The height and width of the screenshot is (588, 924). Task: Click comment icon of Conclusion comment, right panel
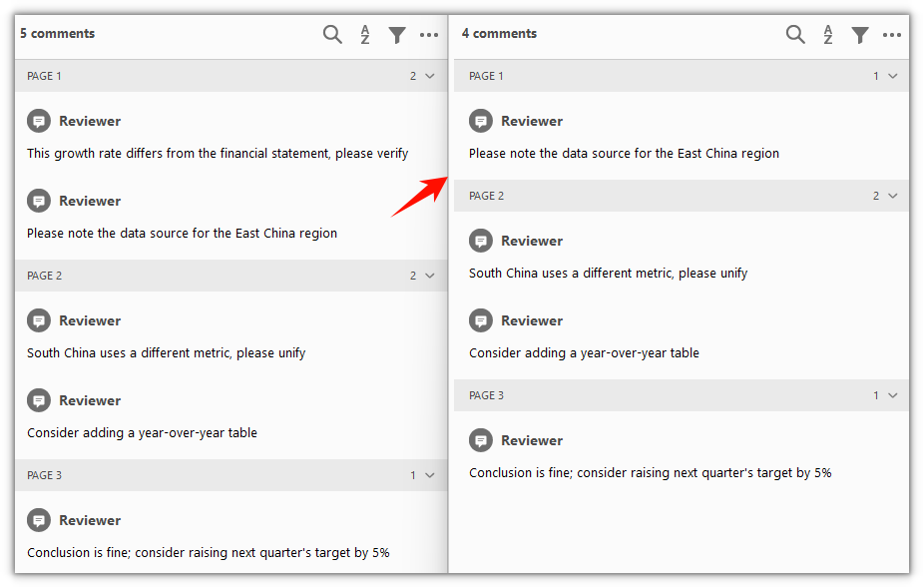click(x=481, y=440)
